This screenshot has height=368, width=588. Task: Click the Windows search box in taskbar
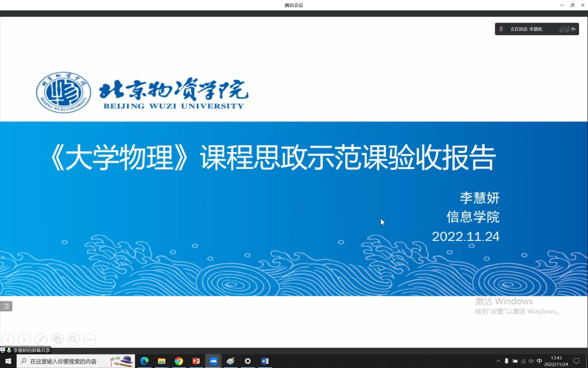click(63, 361)
